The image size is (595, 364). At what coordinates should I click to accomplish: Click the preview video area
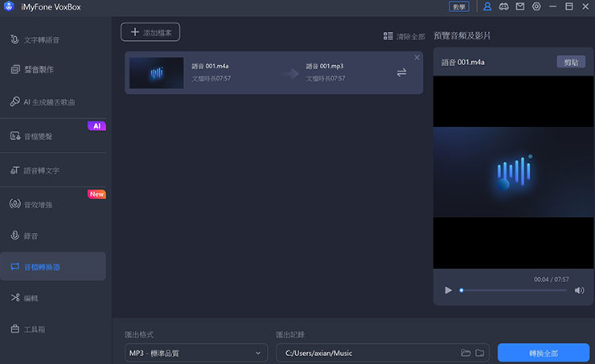click(514, 172)
